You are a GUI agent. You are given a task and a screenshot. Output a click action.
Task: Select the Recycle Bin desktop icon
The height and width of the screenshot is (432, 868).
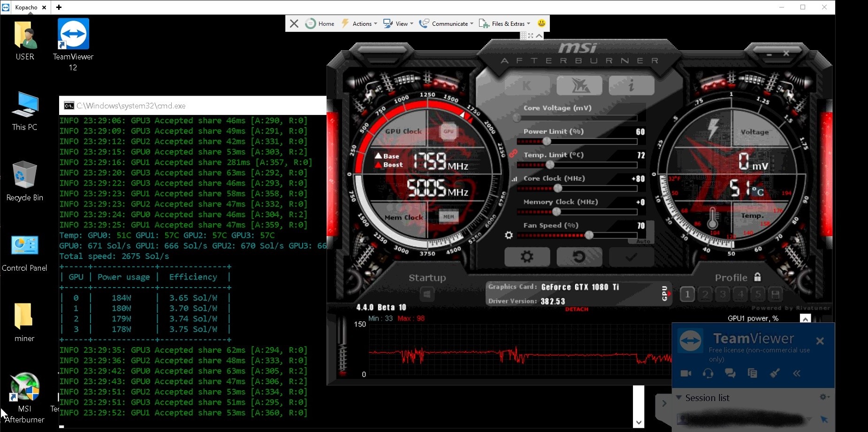(24, 181)
